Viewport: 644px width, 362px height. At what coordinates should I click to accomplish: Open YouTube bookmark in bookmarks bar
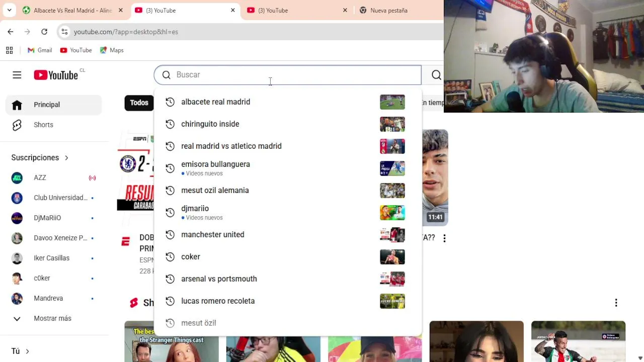(x=76, y=50)
